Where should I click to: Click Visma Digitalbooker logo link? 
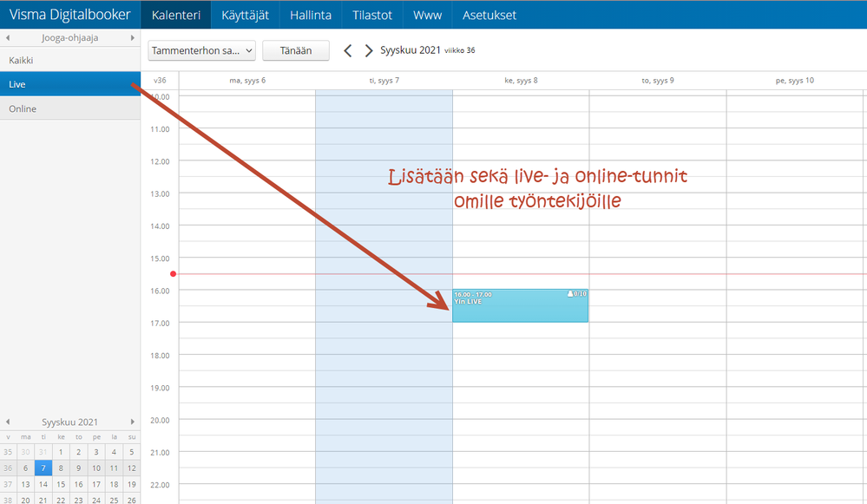point(69,15)
